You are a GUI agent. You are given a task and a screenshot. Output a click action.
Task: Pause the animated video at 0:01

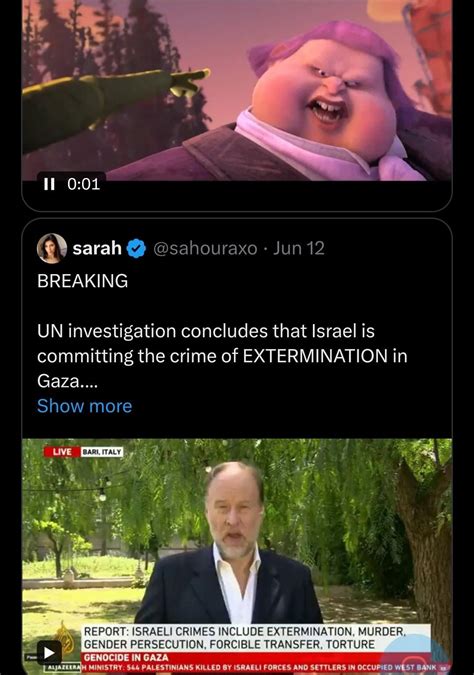point(49,184)
